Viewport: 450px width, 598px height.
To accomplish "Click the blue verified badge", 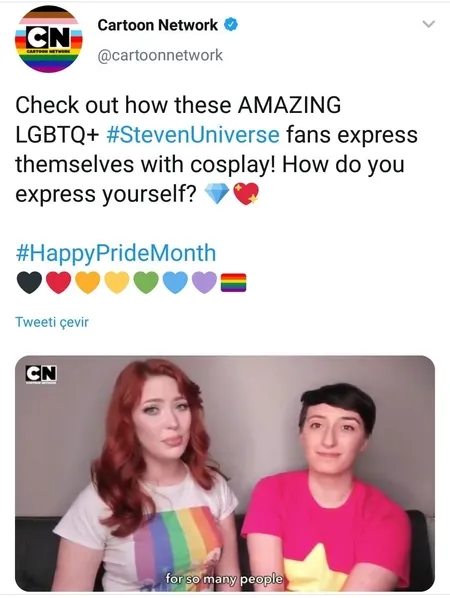I will 231,25.
